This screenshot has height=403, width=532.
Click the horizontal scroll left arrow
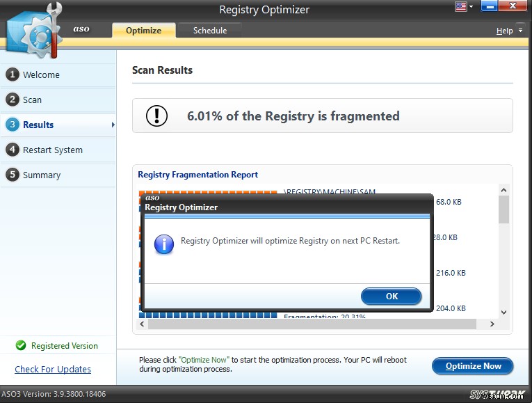[x=142, y=324]
